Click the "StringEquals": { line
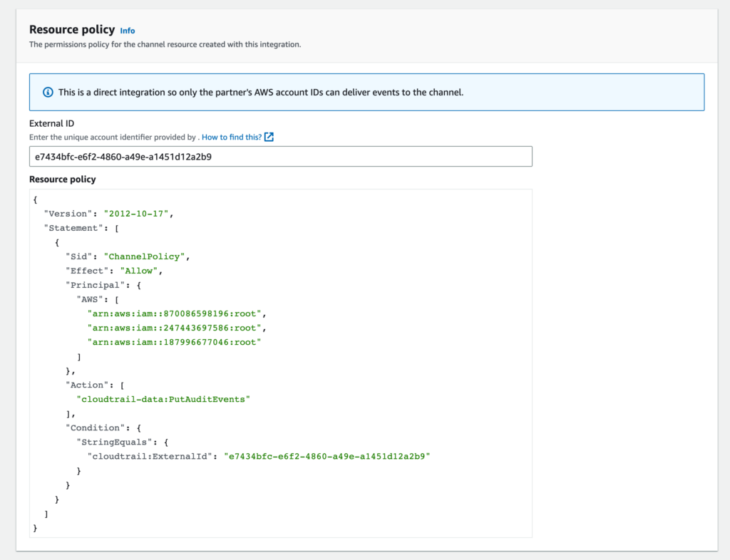The image size is (730, 560). [x=123, y=442]
